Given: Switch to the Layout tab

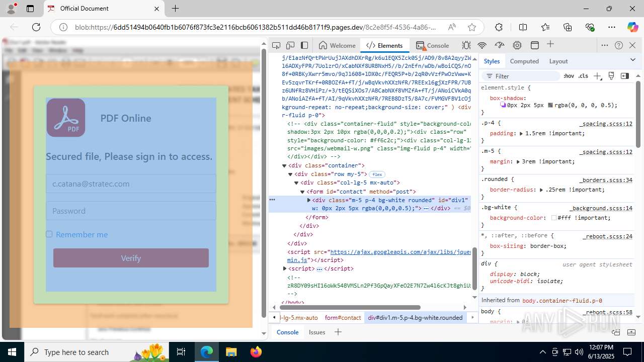Looking at the screenshot, I should click(x=558, y=61).
